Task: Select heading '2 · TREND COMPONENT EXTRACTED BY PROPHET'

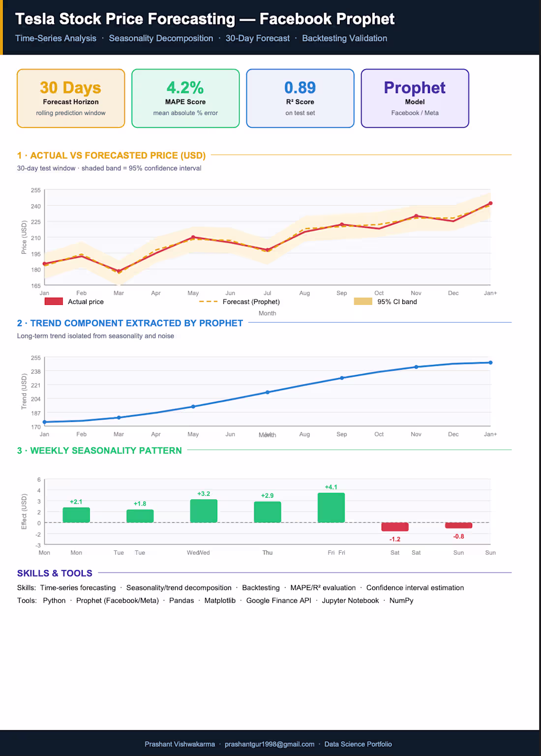Action: pos(130,323)
